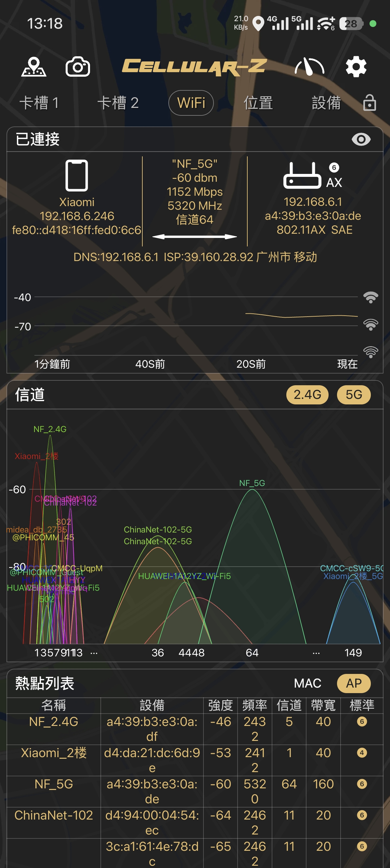Open the map location icon

[x=34, y=67]
